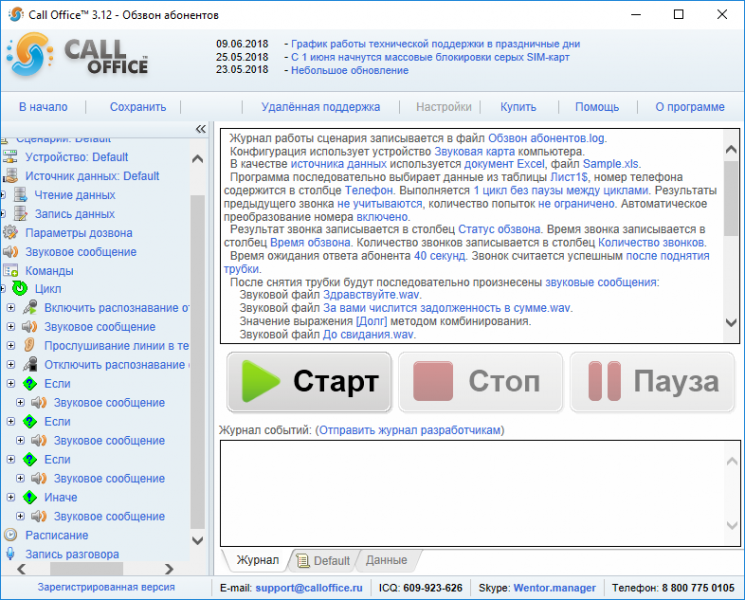Select the Включить распознавание microphone icon
This screenshot has height=600, width=745.
(x=30, y=307)
